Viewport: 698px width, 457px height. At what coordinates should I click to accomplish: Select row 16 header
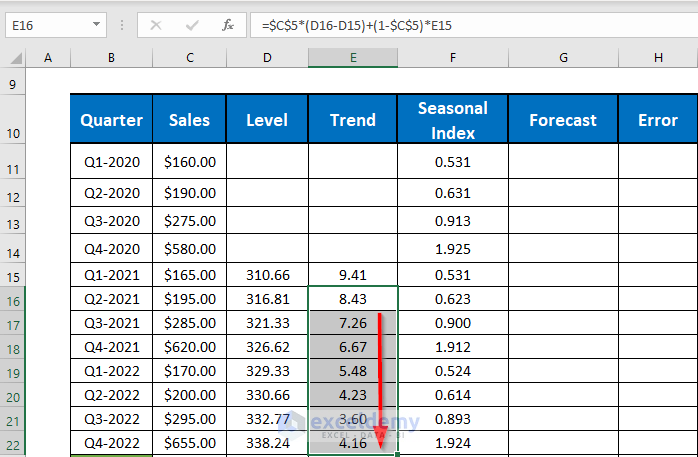[x=13, y=298]
